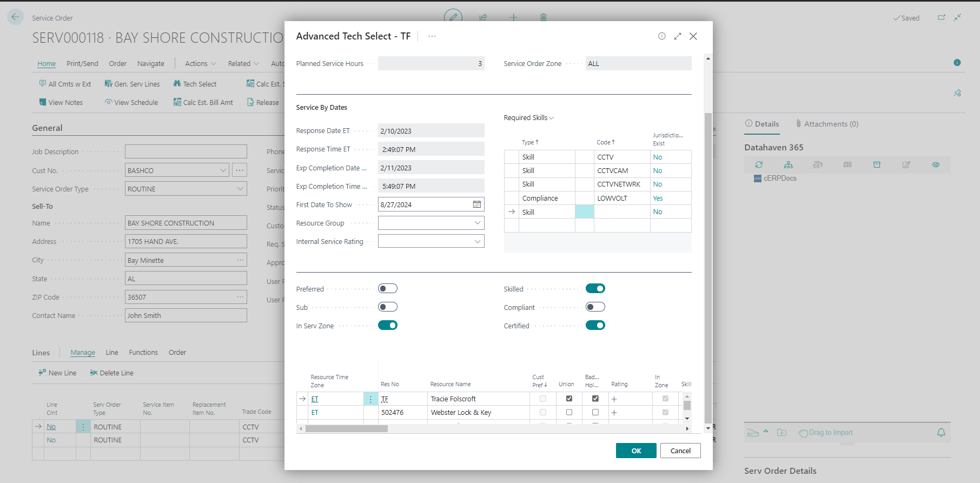980x483 pixels.
Task: Click the resource grid vertical scrollbar thumb
Action: pyautogui.click(x=687, y=405)
